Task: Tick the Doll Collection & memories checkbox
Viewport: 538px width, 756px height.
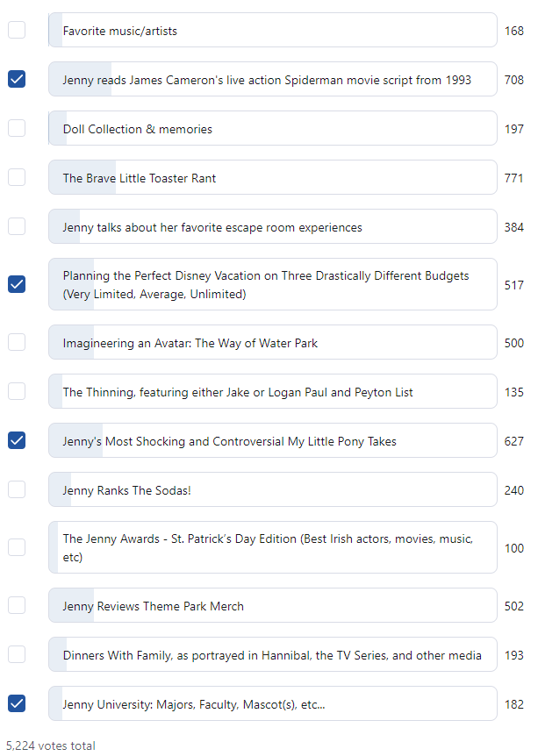Action: click(x=17, y=128)
